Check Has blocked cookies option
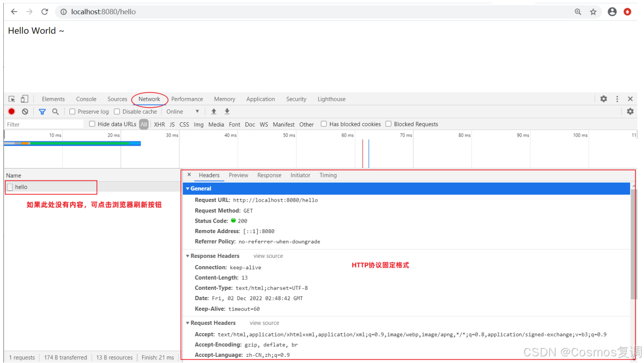This screenshot has width=644, height=363. pyautogui.click(x=324, y=124)
